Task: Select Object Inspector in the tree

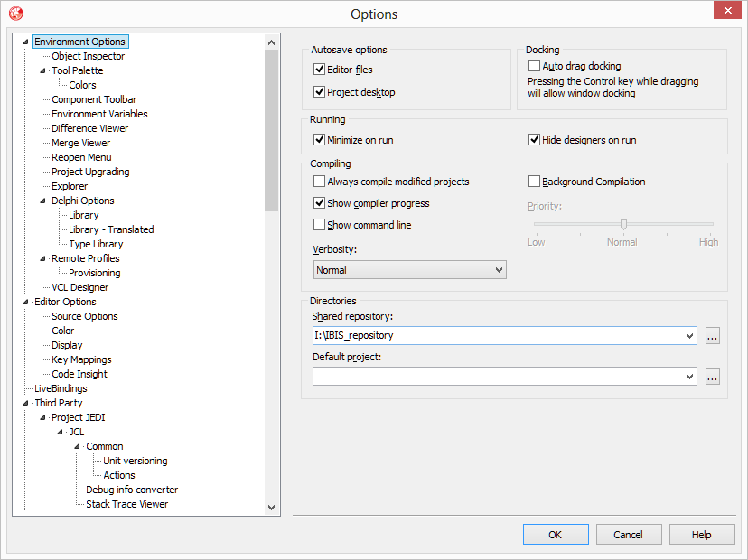Action: click(88, 56)
